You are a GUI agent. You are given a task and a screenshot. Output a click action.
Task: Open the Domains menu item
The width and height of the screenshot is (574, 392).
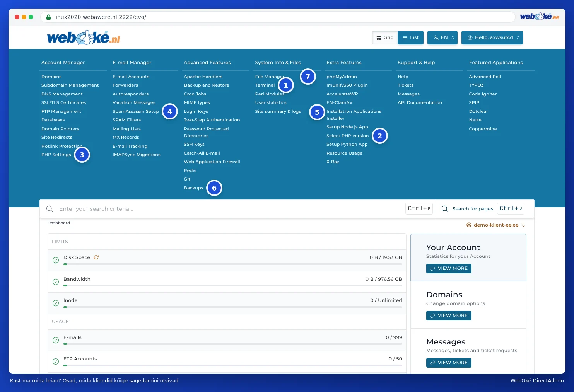click(x=51, y=77)
